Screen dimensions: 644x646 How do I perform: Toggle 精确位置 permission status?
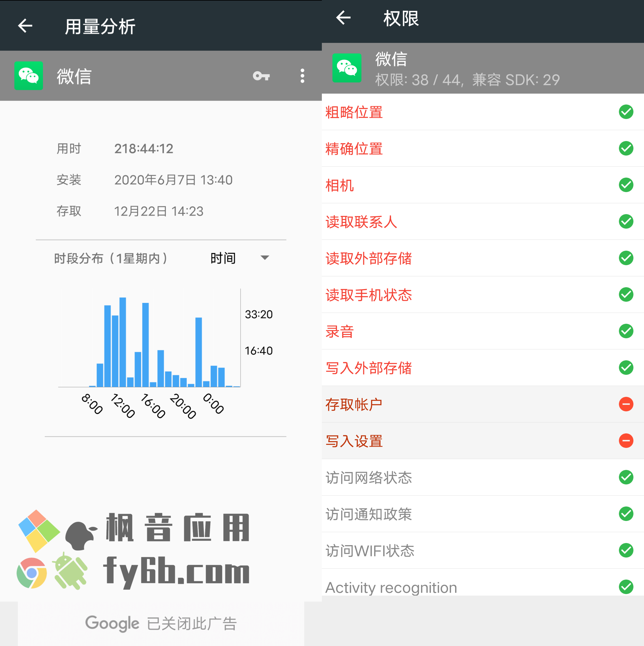point(626,148)
